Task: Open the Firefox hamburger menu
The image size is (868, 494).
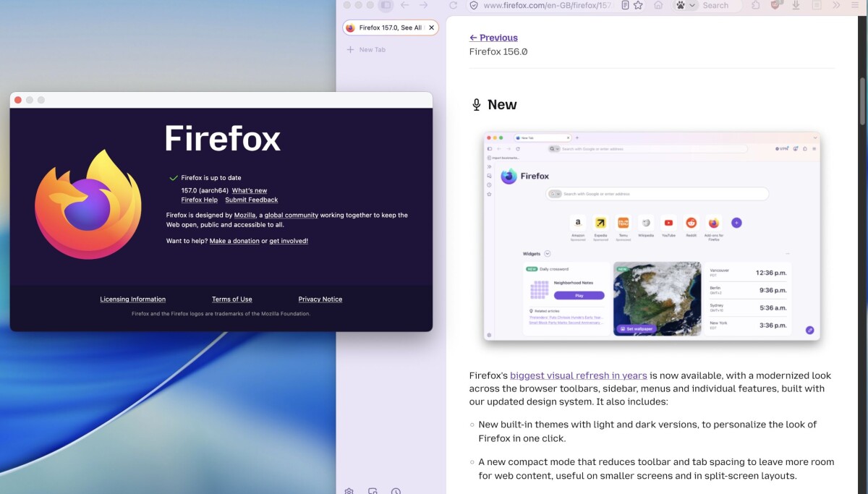Action: 854,5
